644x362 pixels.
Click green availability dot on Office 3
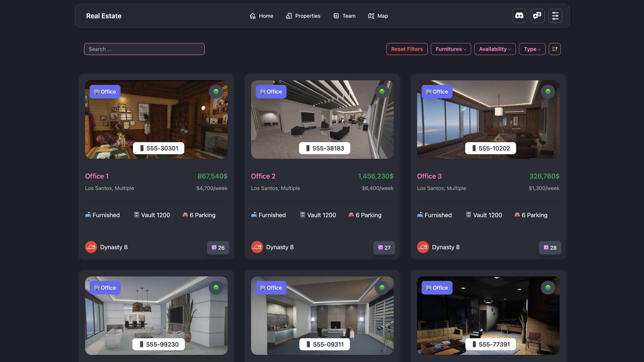548,91
